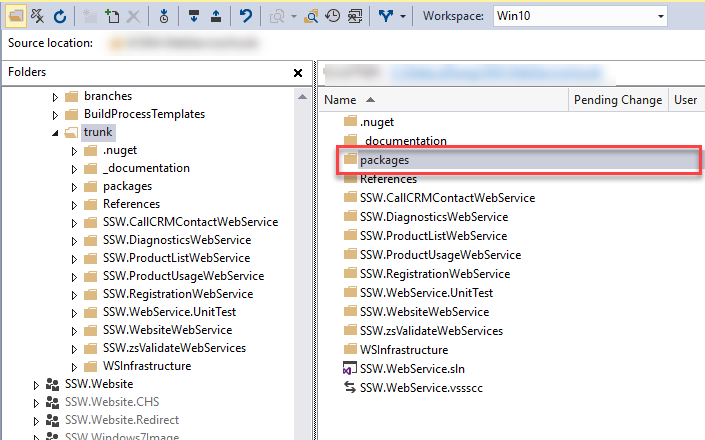The height and width of the screenshot is (440, 705).
Task: Expand the WSInfrastructure tree node
Action: (x=74, y=366)
